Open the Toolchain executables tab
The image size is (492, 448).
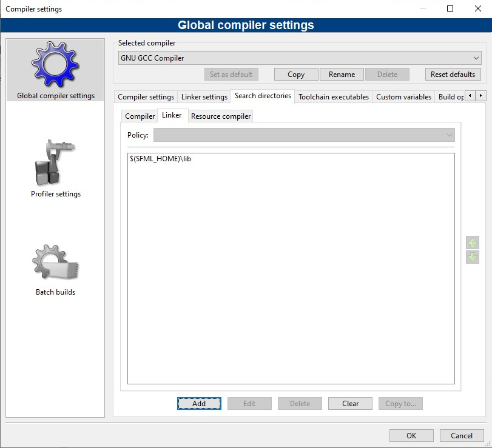333,97
